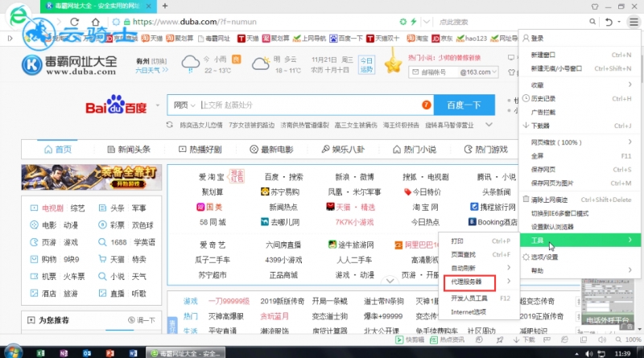Refresh Baidu hot searches with circular arrow icon
Image resolution: width=644 pixels, height=358 pixels.
[170, 125]
